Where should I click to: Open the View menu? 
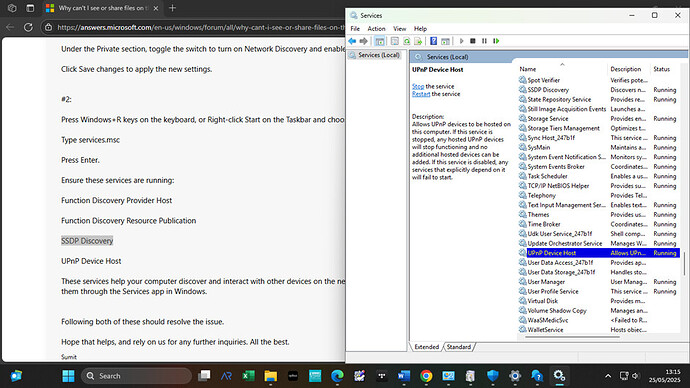tap(400, 29)
